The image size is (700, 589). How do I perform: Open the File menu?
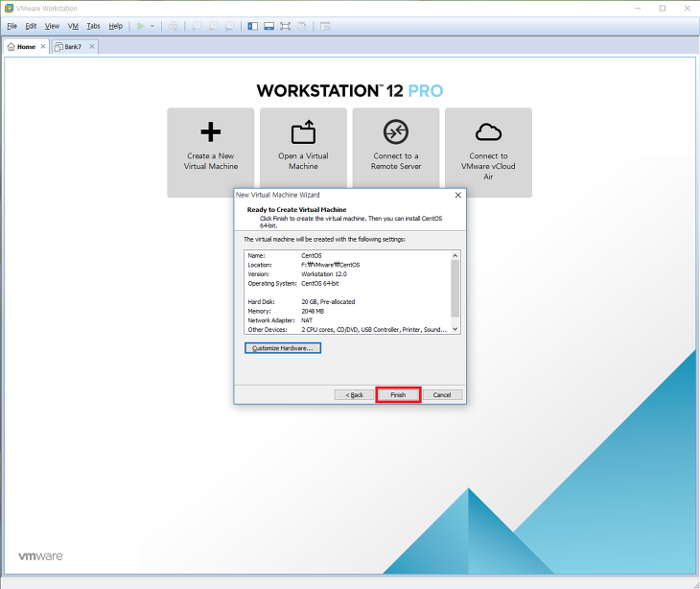pos(12,26)
